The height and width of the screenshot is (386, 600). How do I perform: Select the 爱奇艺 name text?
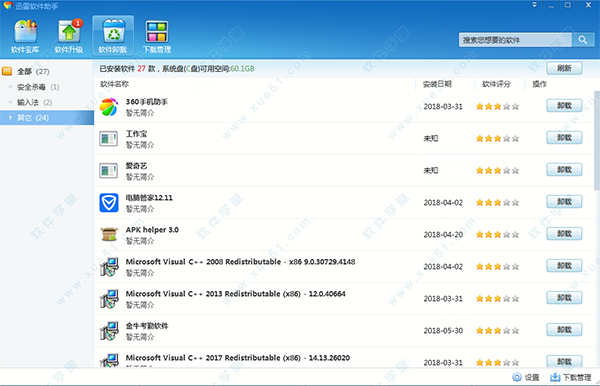(136, 166)
